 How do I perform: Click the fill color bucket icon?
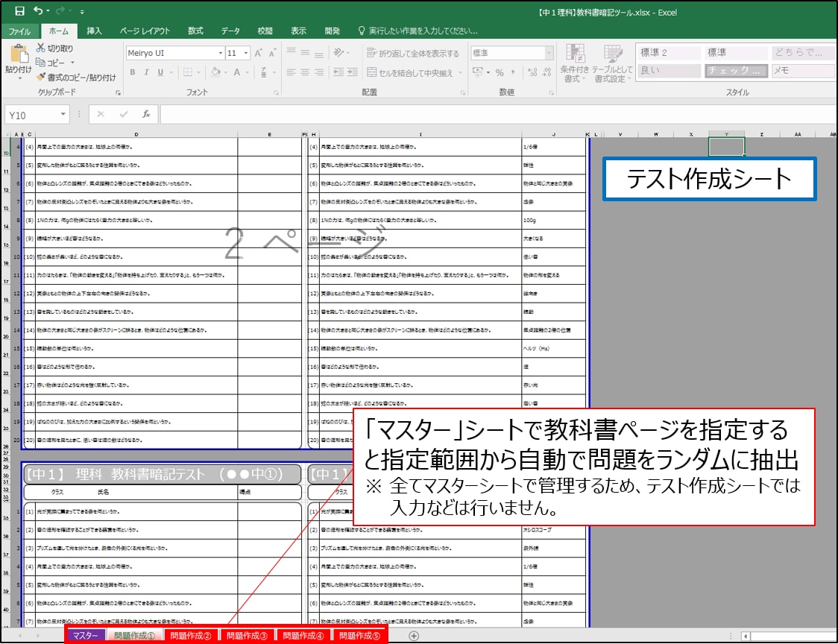coord(215,72)
